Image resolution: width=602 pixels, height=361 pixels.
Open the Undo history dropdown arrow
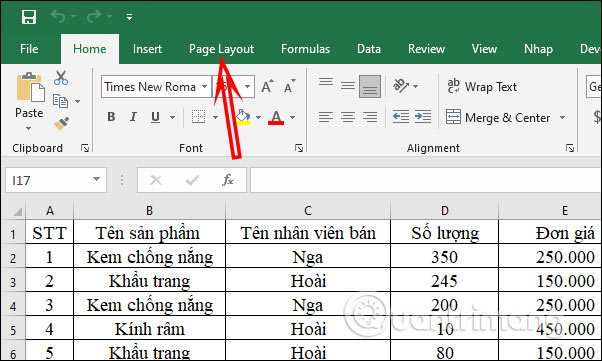click(x=73, y=17)
